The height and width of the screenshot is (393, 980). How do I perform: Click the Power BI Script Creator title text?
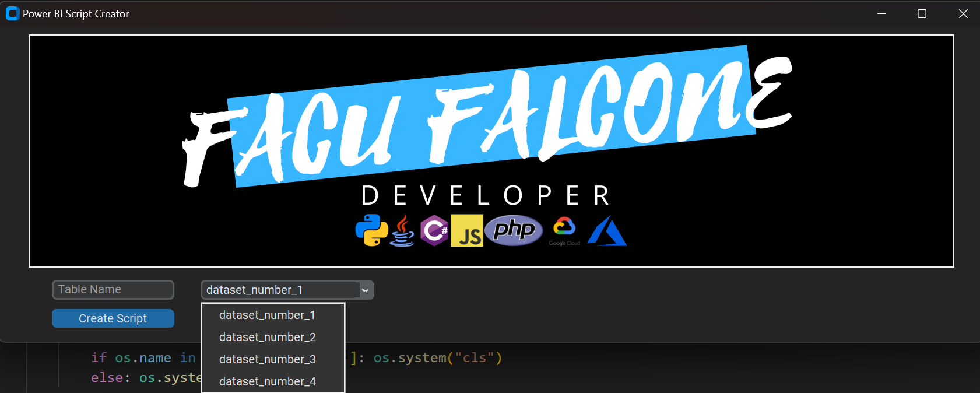point(76,14)
